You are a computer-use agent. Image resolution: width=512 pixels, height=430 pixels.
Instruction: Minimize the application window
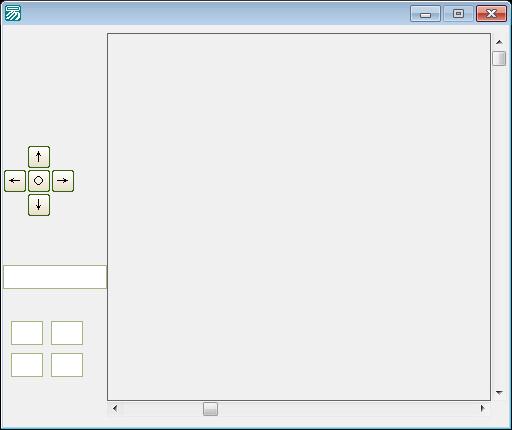point(425,14)
